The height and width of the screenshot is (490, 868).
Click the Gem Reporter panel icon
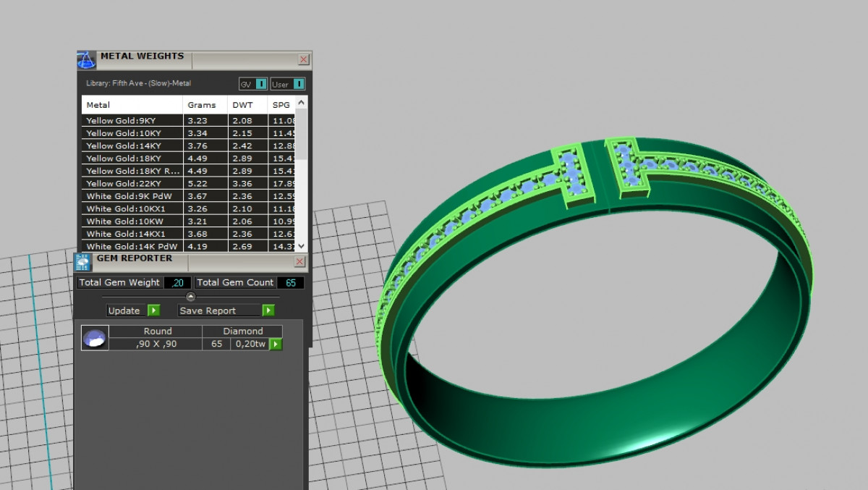(84, 262)
